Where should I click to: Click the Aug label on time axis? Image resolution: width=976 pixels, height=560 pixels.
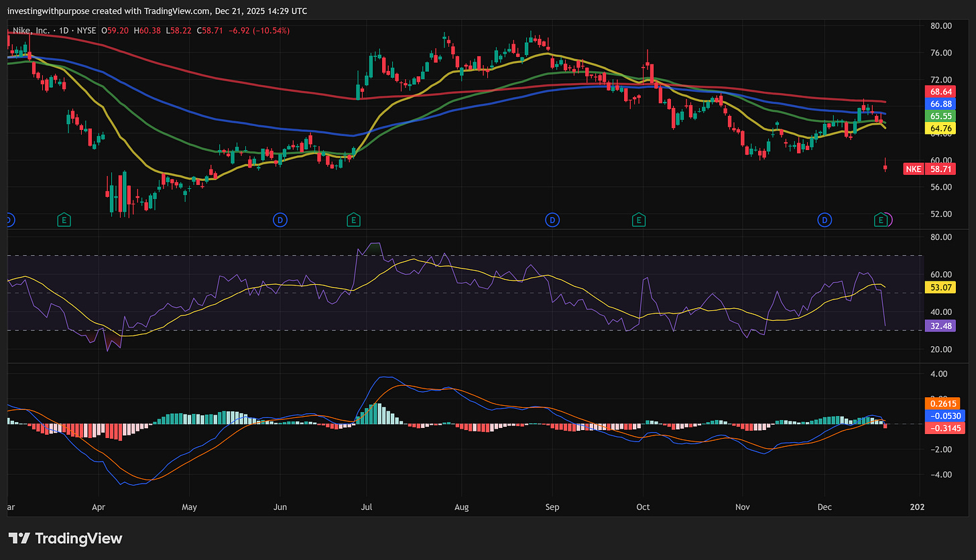pyautogui.click(x=461, y=507)
